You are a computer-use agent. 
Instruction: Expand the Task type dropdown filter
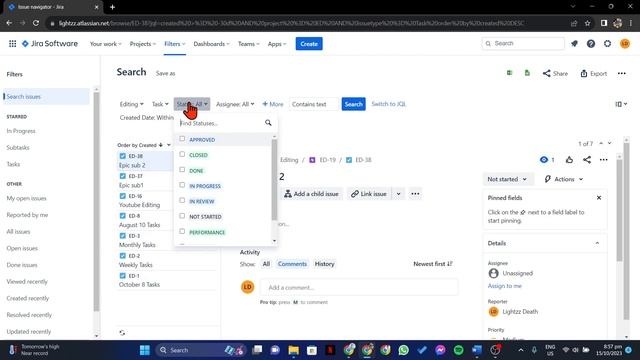[x=160, y=104]
